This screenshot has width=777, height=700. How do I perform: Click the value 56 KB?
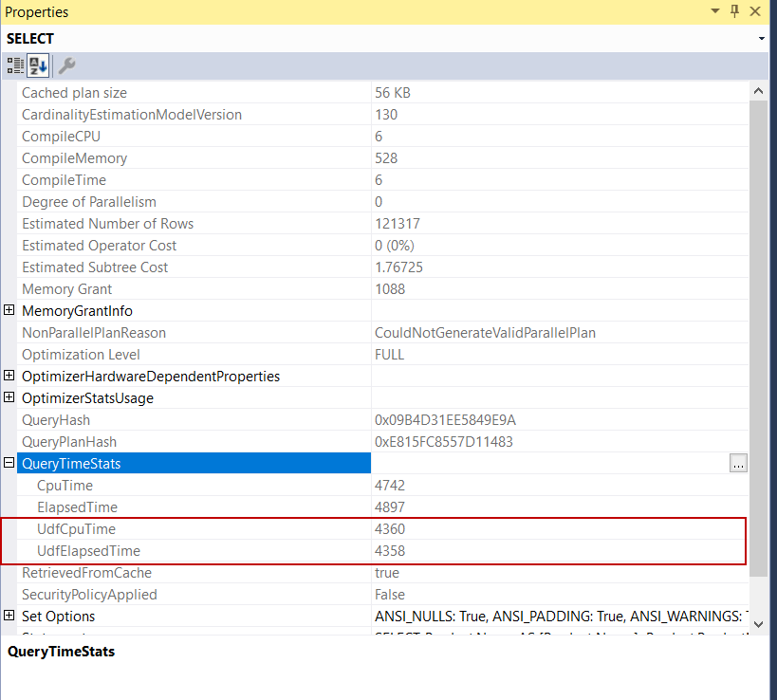393,93
